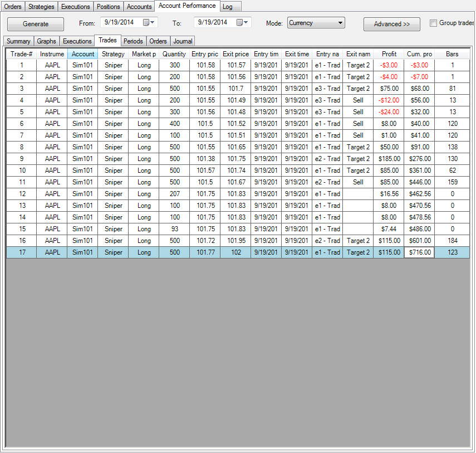This screenshot has width=476, height=453.
Task: Open the From date calendar picker
Action: tap(149, 22)
